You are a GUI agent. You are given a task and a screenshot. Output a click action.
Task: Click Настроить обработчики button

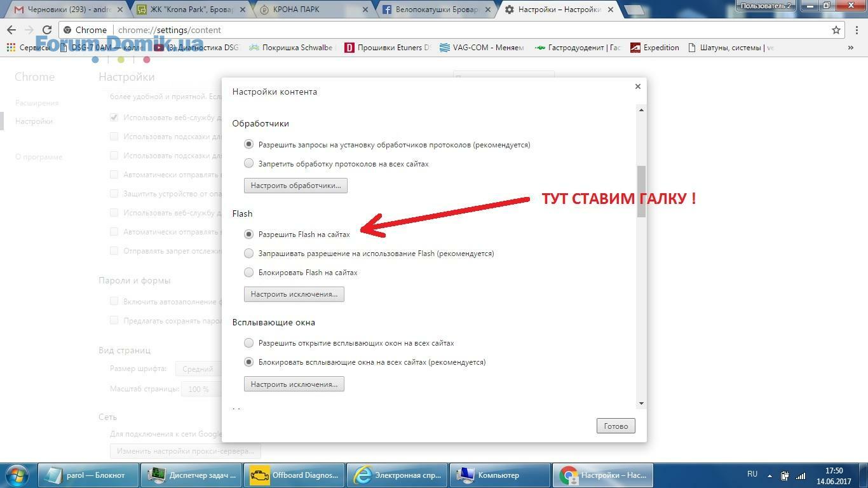tap(295, 186)
